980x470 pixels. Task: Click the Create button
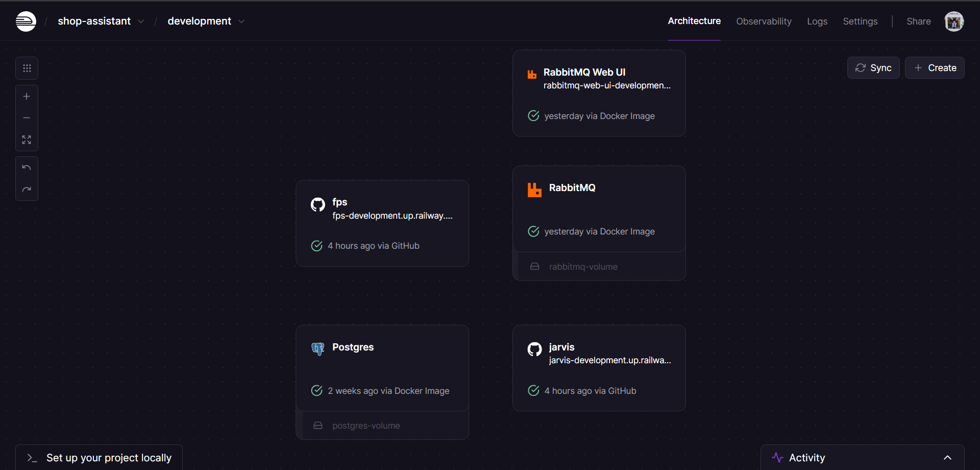[x=935, y=68]
